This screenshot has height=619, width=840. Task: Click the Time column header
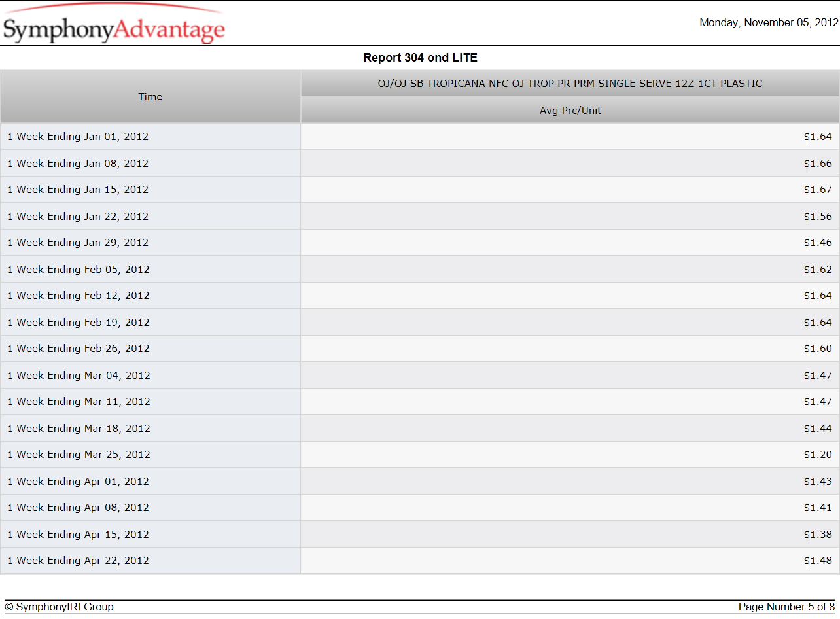point(150,97)
